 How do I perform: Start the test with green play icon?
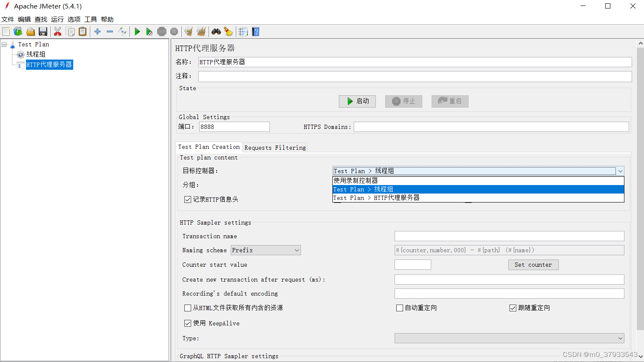[x=137, y=31]
